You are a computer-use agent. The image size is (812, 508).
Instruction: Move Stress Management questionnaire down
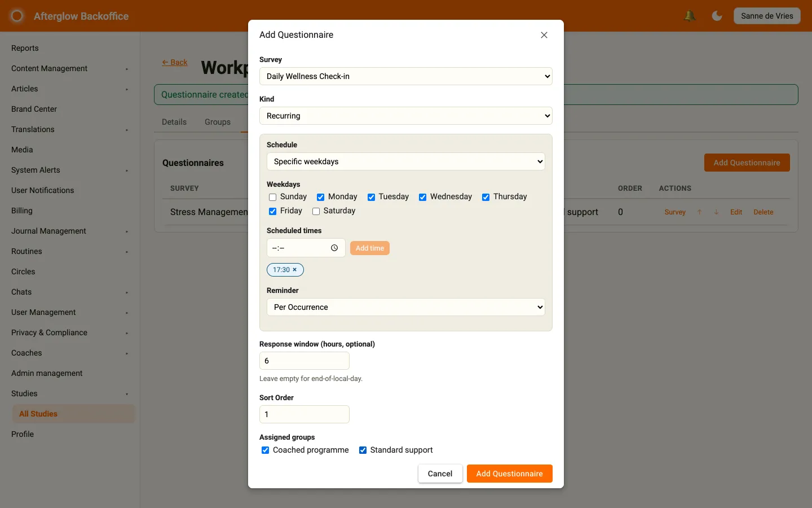[716, 212]
